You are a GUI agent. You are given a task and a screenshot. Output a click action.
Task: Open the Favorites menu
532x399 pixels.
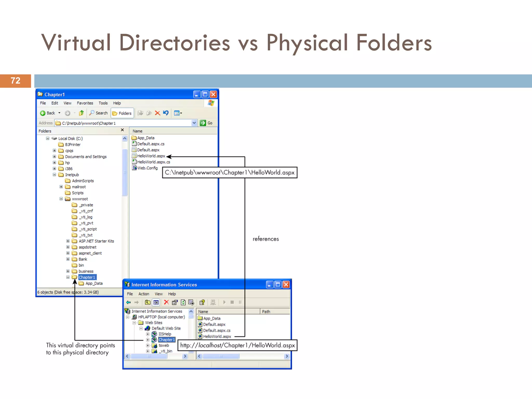(x=85, y=103)
